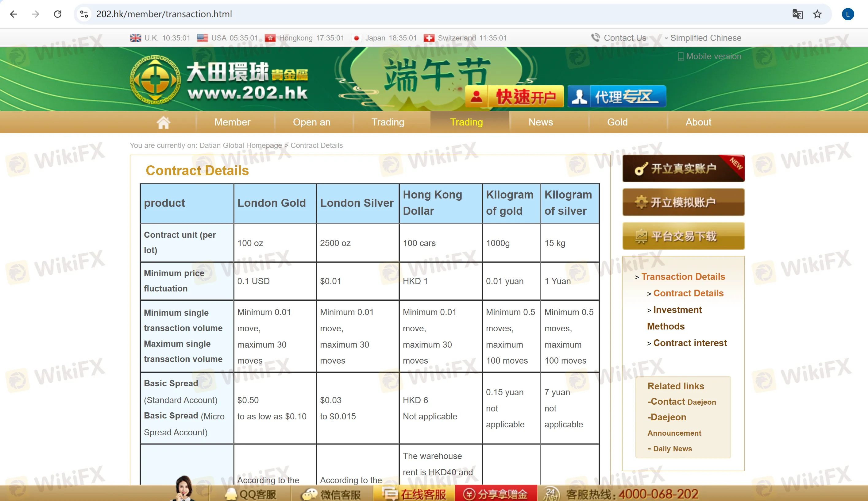Open the translate page icon
The image size is (868, 501).
tap(797, 14)
